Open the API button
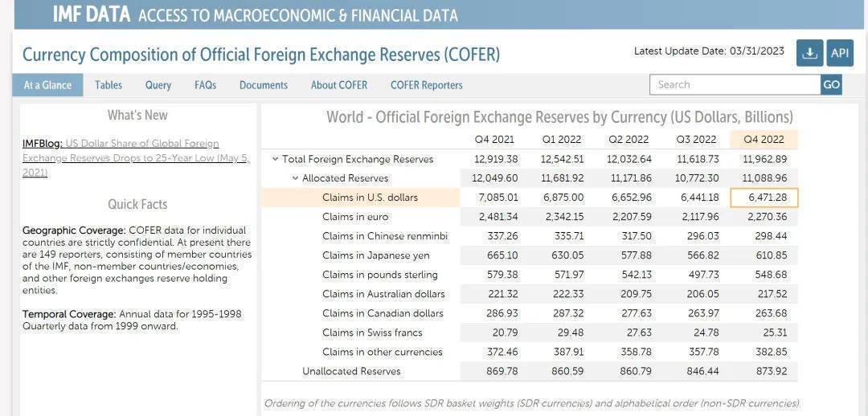The width and height of the screenshot is (868, 416). pos(840,53)
